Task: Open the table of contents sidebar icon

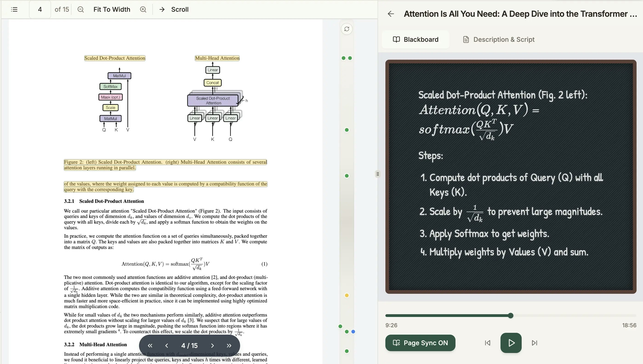Action: click(14, 9)
